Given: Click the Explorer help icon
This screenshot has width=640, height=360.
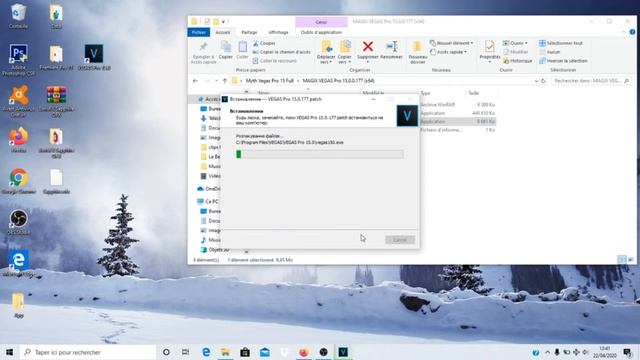Looking at the screenshot, I should point(632,32).
